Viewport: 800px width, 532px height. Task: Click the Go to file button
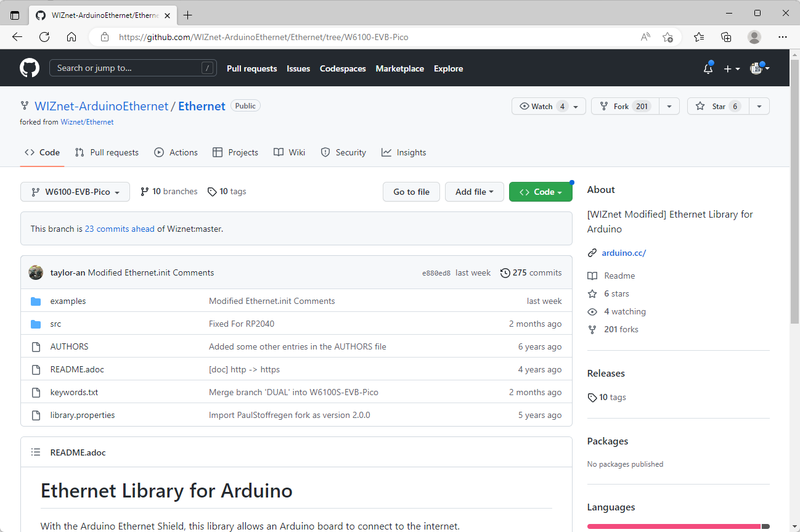tap(411, 192)
